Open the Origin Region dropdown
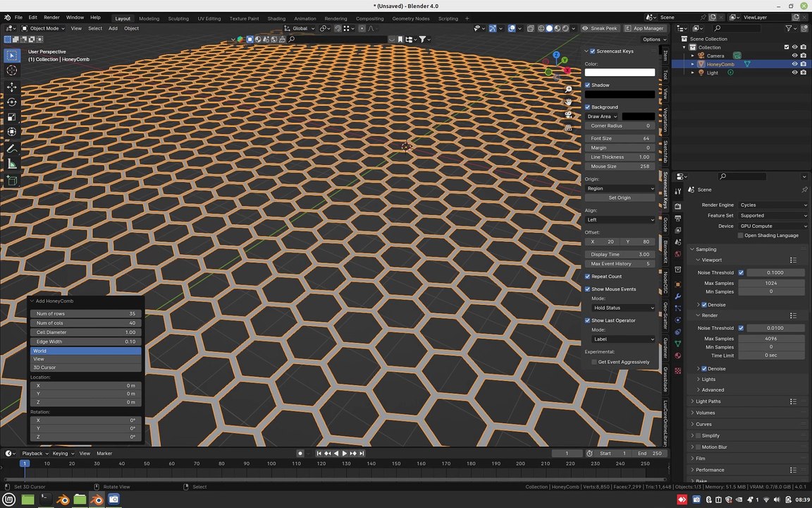Screen dimensions: 812x508 click(x=620, y=188)
